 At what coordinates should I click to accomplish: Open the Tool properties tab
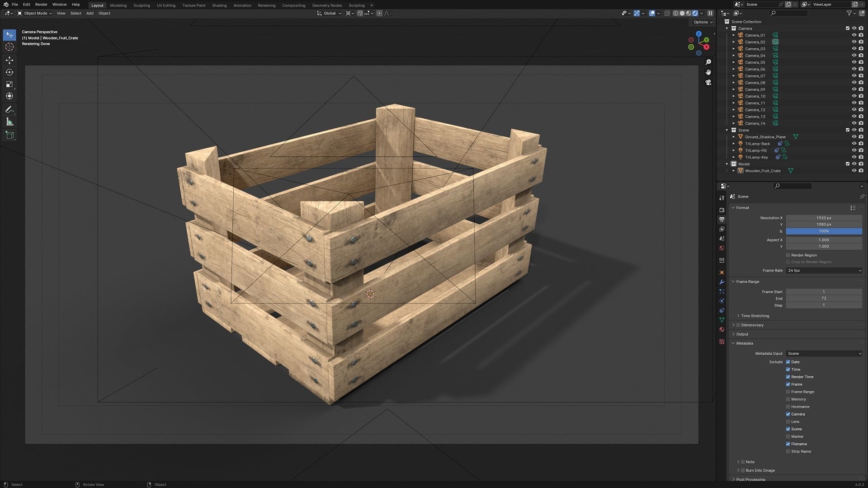click(x=722, y=198)
